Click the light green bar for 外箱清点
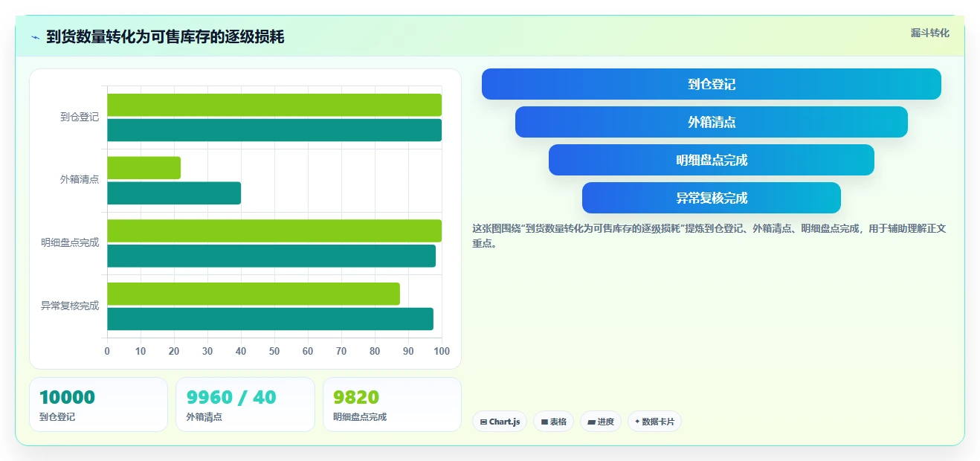Image resolution: width=980 pixels, height=461 pixels. pyautogui.click(x=144, y=168)
